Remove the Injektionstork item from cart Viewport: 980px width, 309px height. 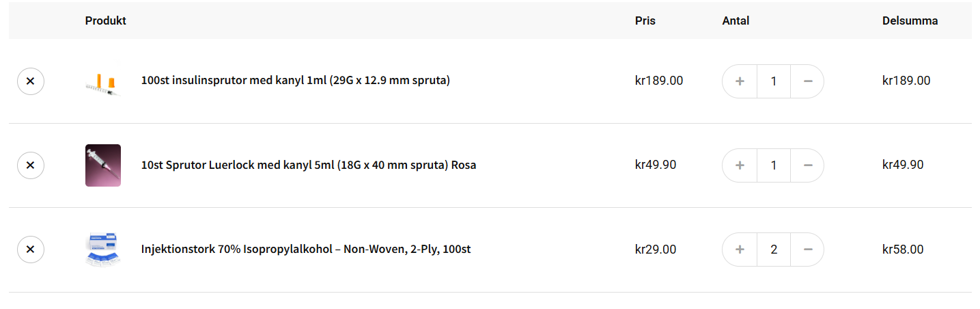click(30, 250)
